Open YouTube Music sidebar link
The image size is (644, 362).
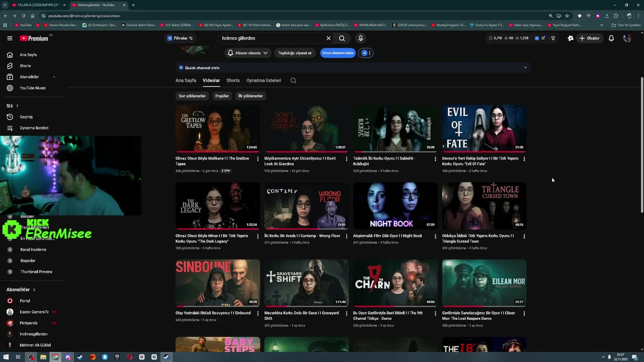click(x=33, y=88)
